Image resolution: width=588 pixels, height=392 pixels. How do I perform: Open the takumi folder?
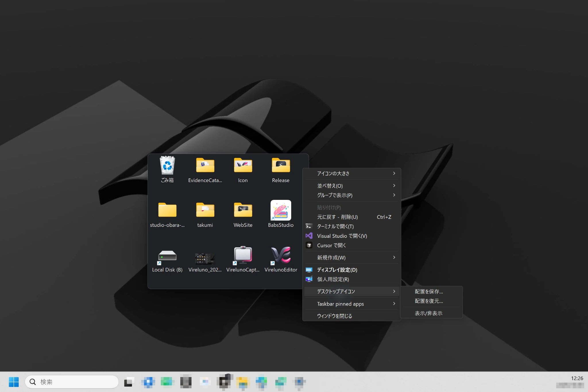tap(205, 214)
